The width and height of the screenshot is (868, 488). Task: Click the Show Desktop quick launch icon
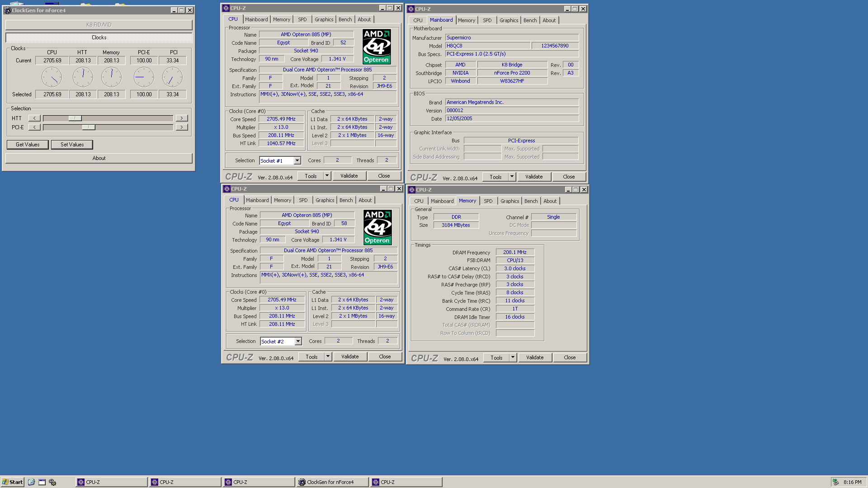coord(42,482)
